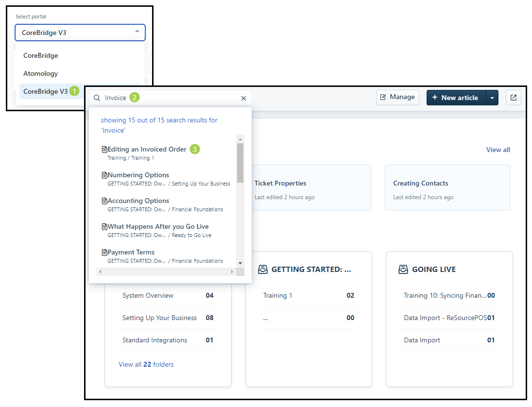Click the '...' folder row with 00
This screenshot has width=532, height=407.
(309, 318)
